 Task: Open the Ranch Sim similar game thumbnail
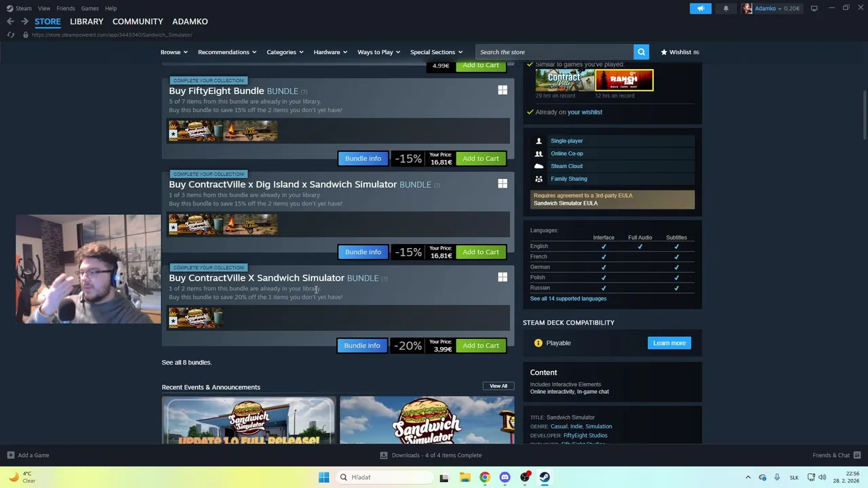[624, 80]
